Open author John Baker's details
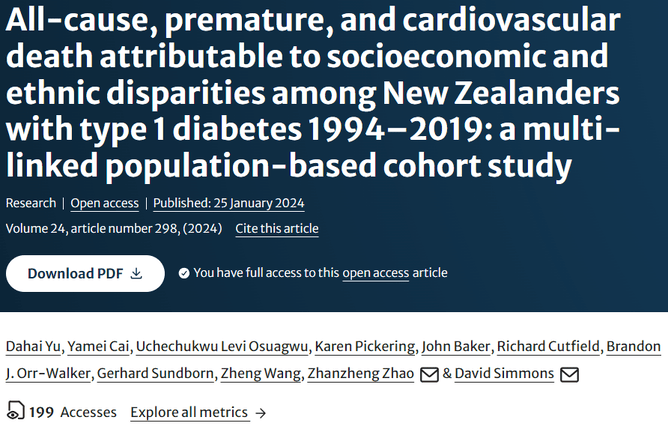This screenshot has height=441, width=668. pyautogui.click(x=456, y=347)
